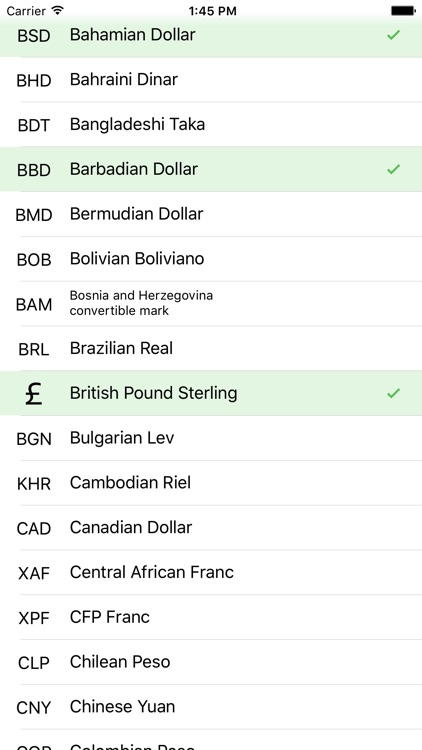
Task: Select Bosnia and Herzegovina convertible mark
Action: [211, 304]
